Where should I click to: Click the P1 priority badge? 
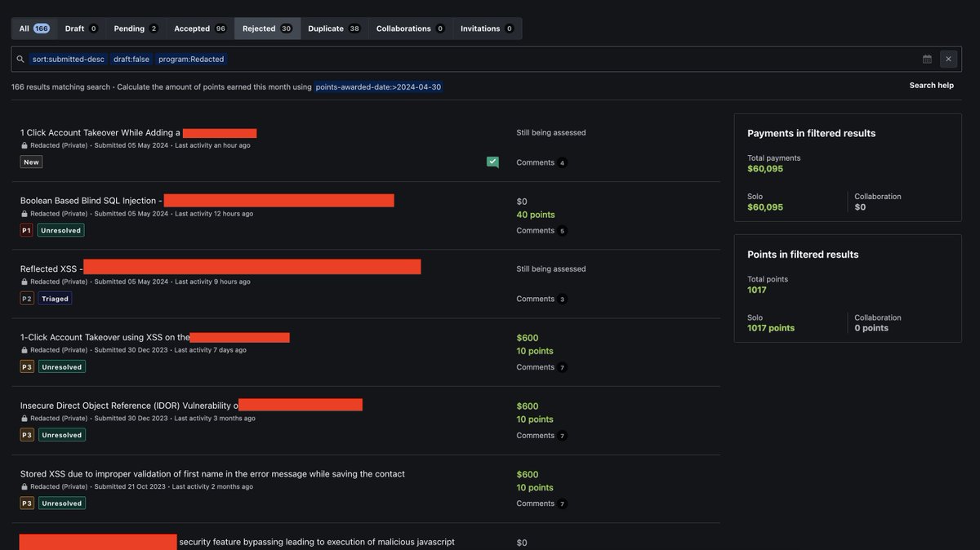point(27,230)
